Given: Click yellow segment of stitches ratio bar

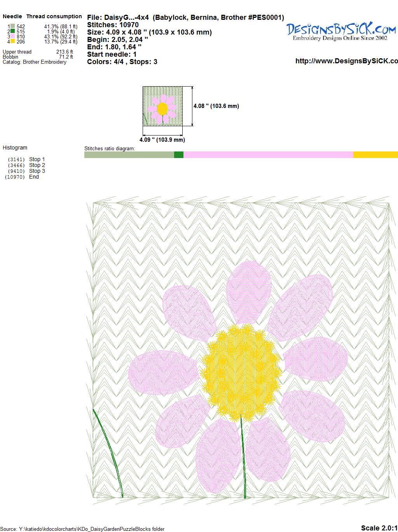Looking at the screenshot, I should [x=375, y=155].
